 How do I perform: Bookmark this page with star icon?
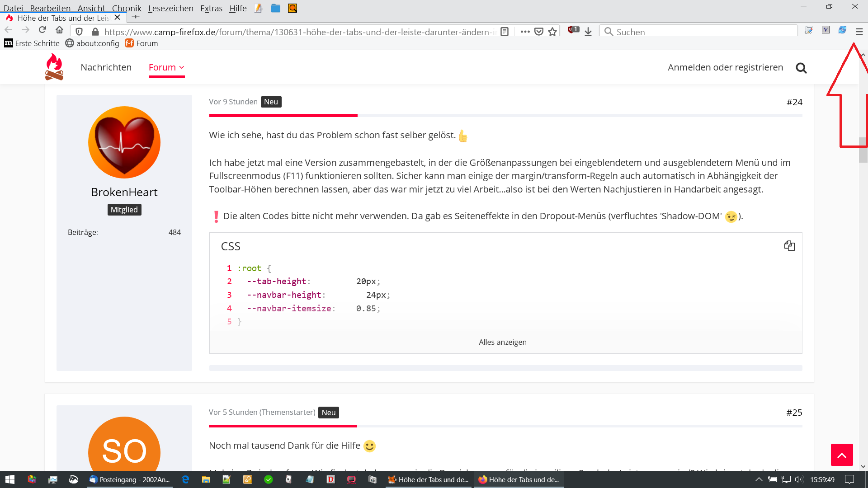pyautogui.click(x=552, y=32)
